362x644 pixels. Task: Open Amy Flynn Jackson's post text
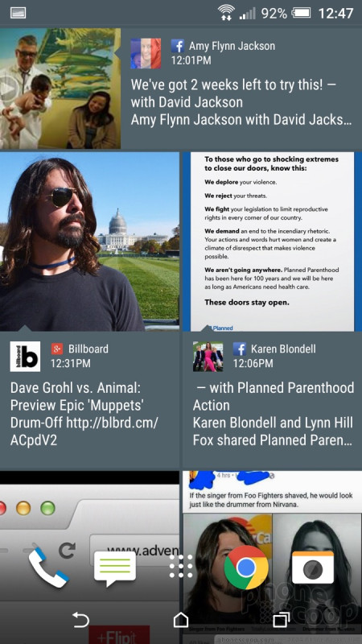click(241, 102)
